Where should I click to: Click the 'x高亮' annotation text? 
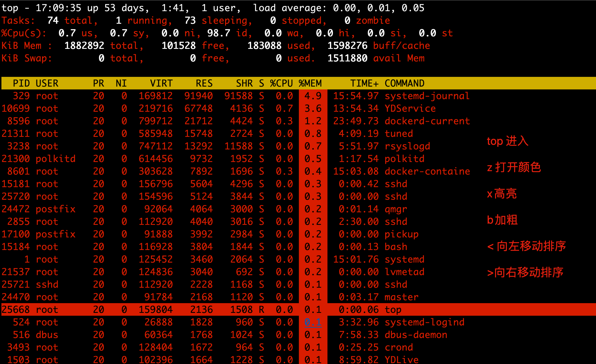point(502,194)
